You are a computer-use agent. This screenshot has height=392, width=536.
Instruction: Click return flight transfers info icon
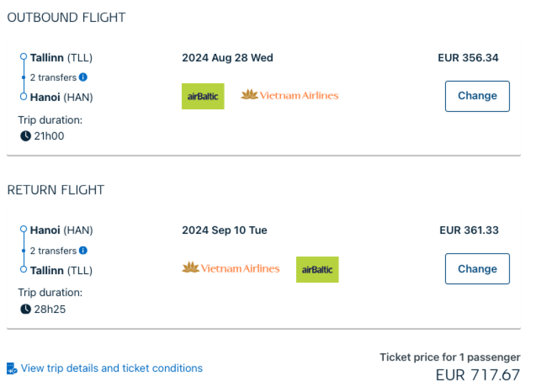click(x=83, y=251)
